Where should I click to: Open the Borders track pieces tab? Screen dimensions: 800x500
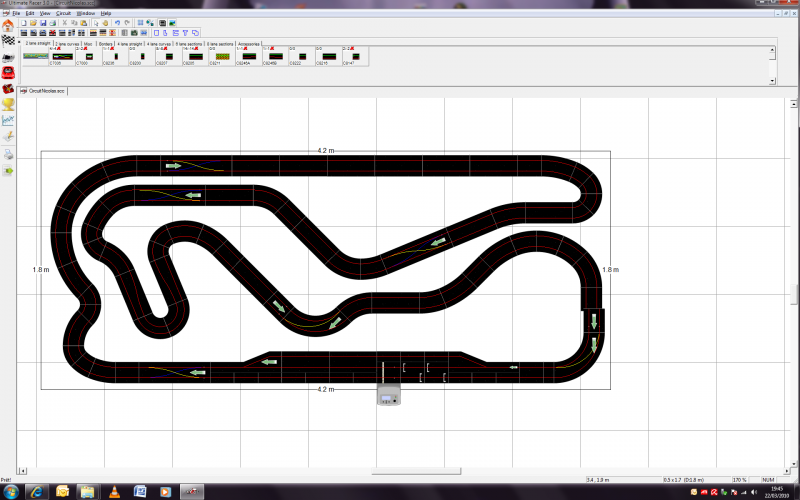[x=104, y=45]
